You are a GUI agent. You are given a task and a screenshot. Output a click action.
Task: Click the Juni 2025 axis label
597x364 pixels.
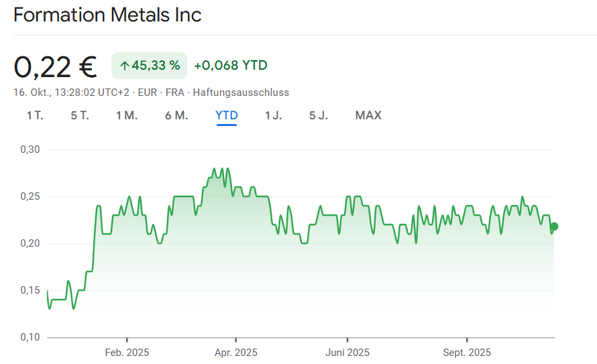point(347,353)
